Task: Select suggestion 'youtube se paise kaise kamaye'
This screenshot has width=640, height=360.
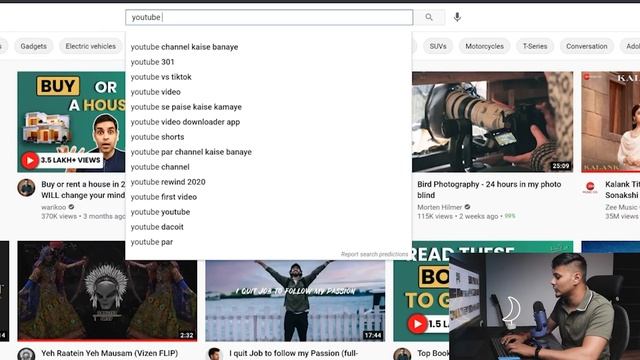Action: tap(268, 107)
